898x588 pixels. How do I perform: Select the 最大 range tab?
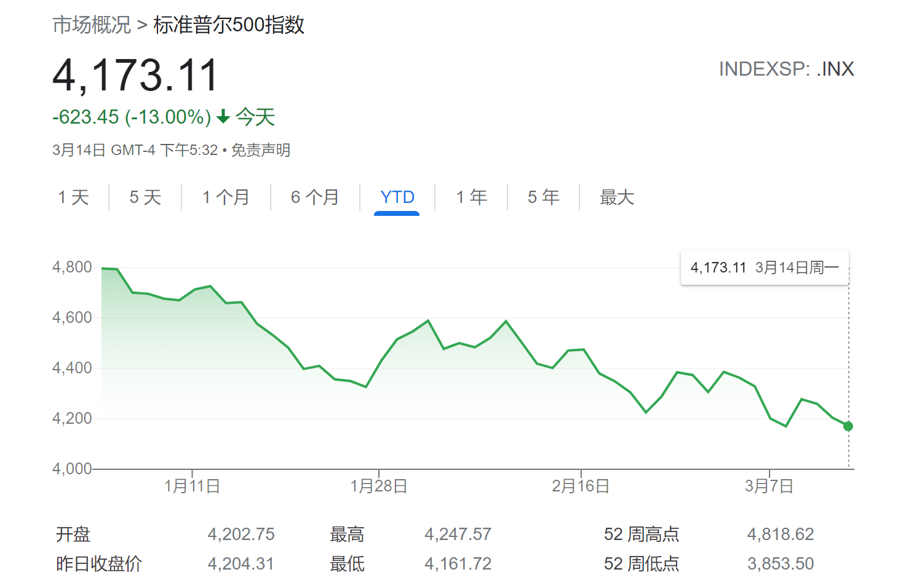click(617, 197)
